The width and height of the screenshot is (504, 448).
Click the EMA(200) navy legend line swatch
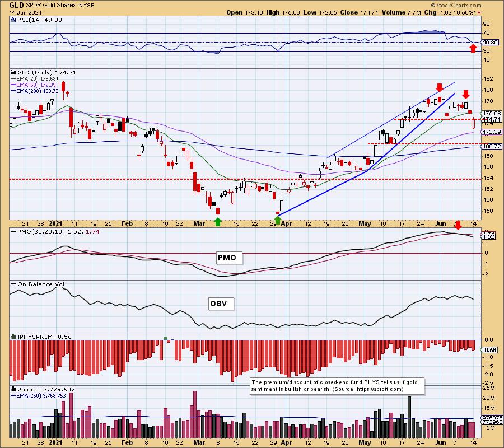click(x=13, y=91)
